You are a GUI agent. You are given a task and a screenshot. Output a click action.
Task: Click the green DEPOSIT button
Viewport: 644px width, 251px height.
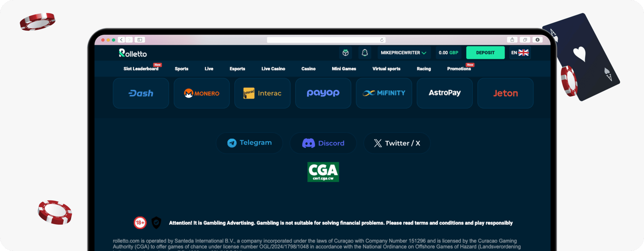tap(485, 53)
